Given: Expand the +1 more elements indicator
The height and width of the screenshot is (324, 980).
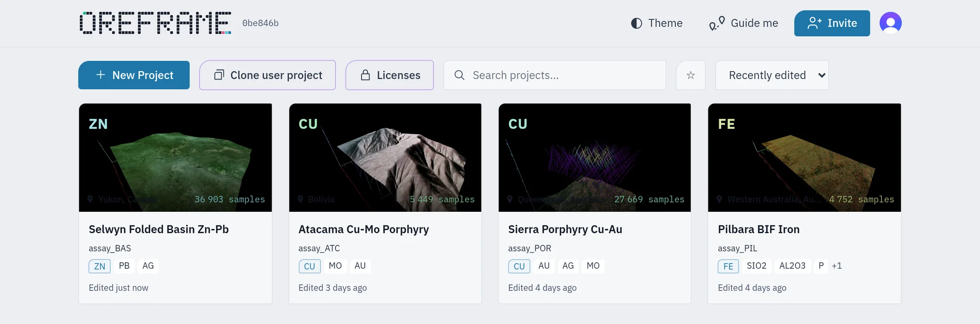Looking at the screenshot, I should (837, 266).
